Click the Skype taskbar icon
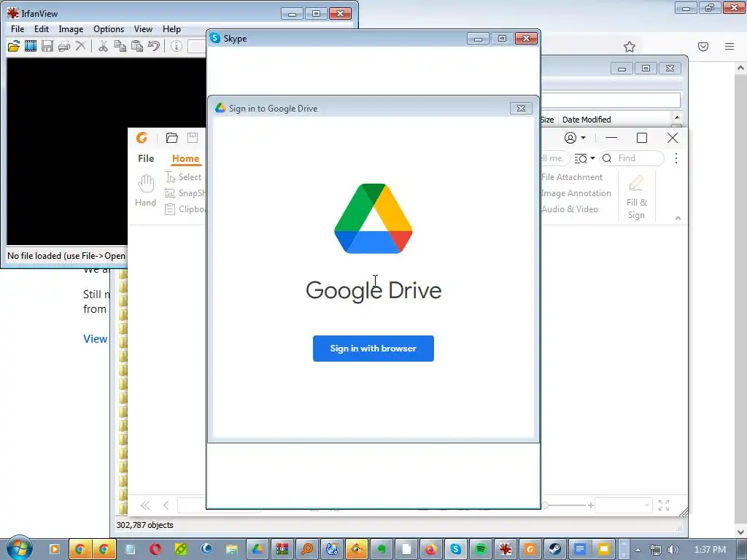747x560 pixels. tap(456, 550)
